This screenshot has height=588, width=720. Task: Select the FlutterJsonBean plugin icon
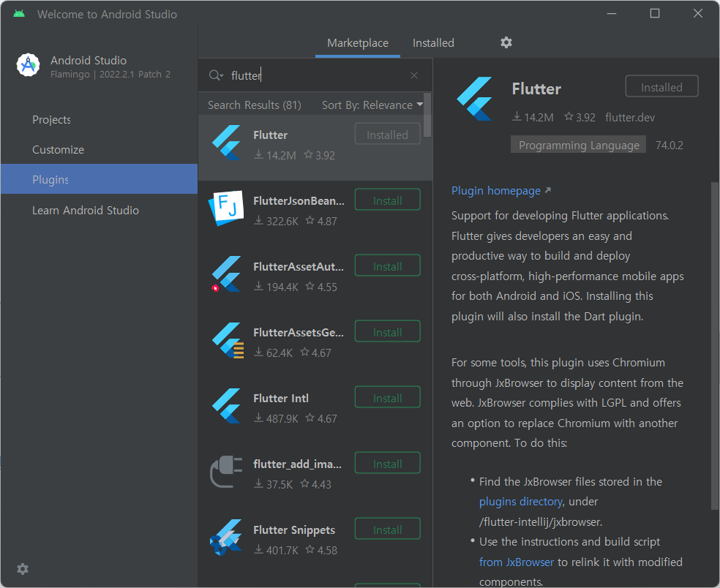pyautogui.click(x=226, y=208)
